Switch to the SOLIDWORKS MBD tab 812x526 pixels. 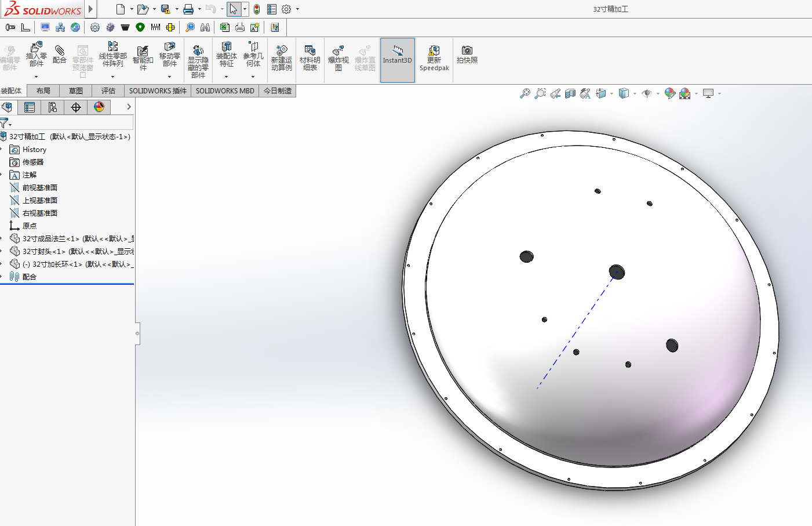[x=225, y=91]
